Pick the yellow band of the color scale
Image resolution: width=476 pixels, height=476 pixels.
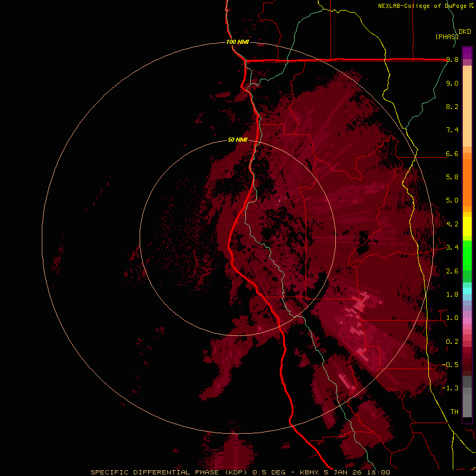click(467, 226)
